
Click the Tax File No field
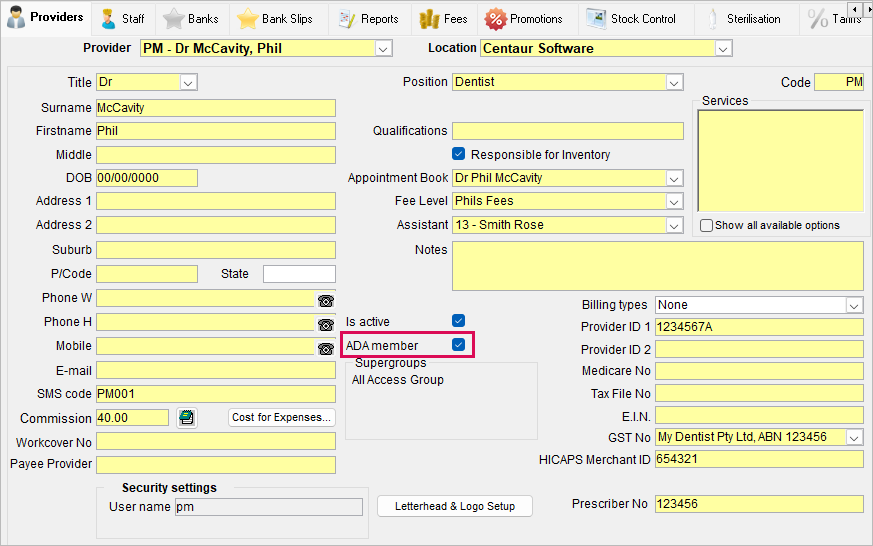click(x=759, y=393)
